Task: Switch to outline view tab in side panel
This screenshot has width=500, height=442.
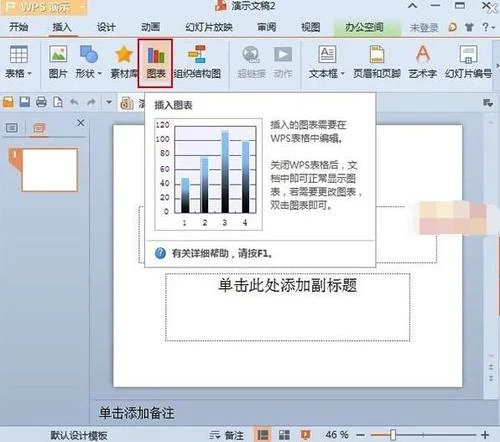Action: click(x=12, y=128)
